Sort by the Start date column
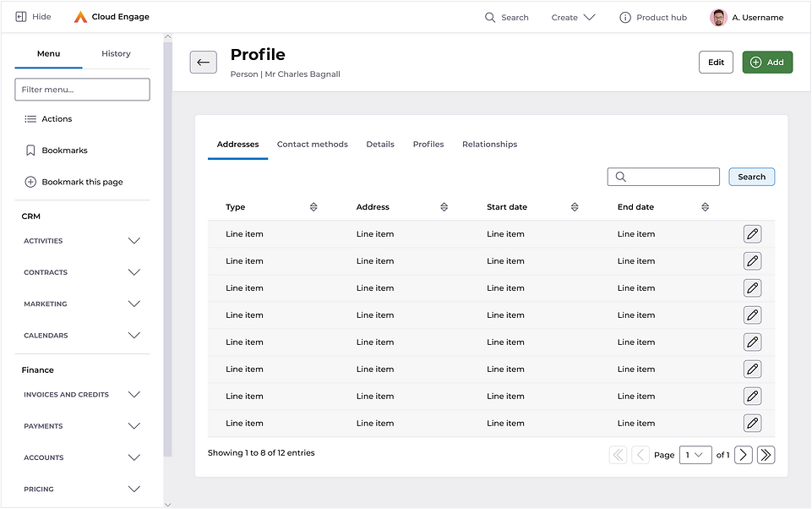The height and width of the screenshot is (509, 812). pos(575,207)
